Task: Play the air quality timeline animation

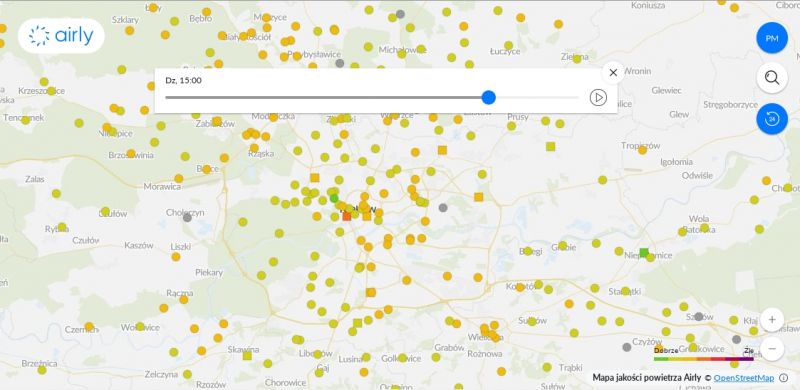Action: coord(598,98)
